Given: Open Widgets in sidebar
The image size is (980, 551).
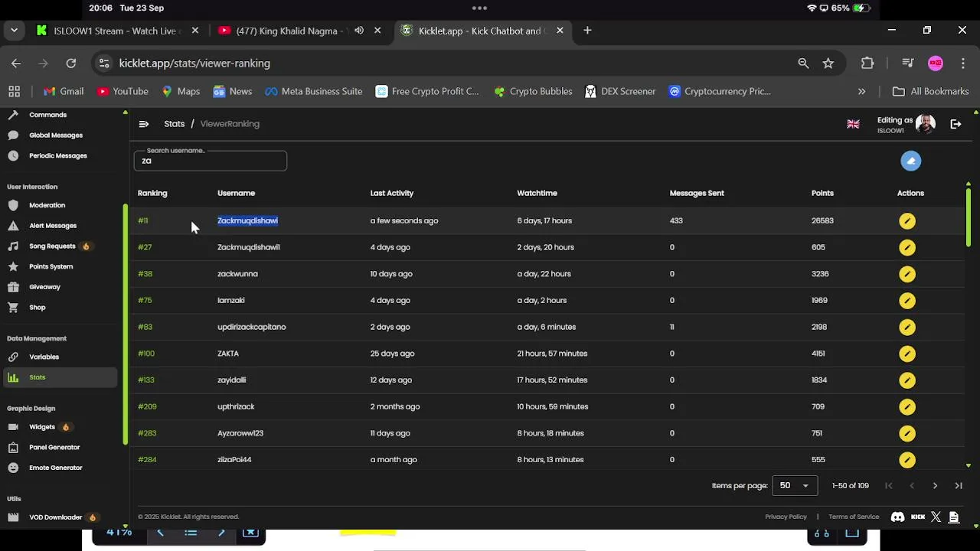Looking at the screenshot, I should point(42,427).
